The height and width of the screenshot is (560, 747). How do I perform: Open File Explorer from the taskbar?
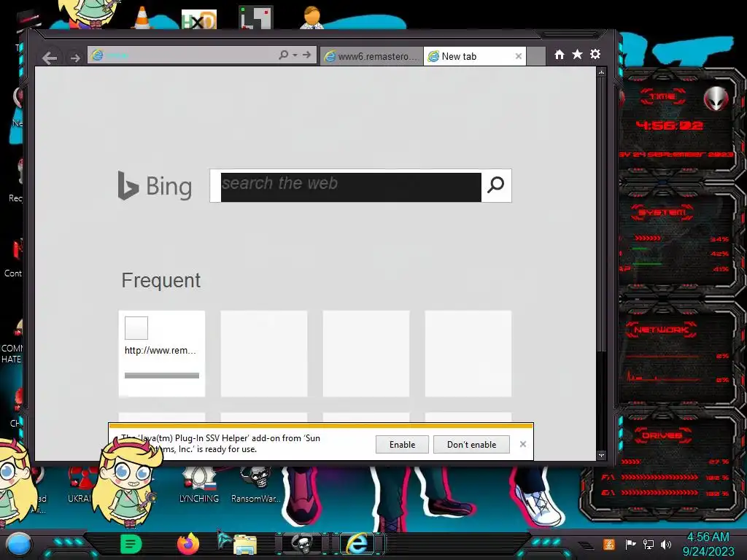click(245, 545)
